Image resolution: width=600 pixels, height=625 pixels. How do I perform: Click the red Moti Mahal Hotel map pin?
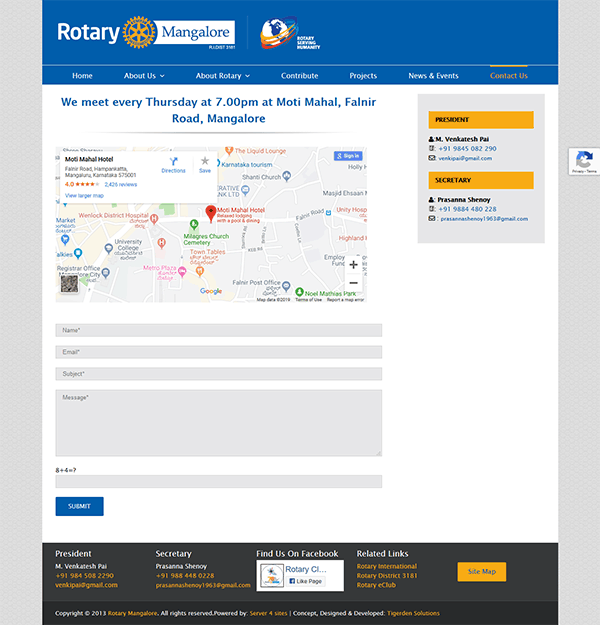210,212
